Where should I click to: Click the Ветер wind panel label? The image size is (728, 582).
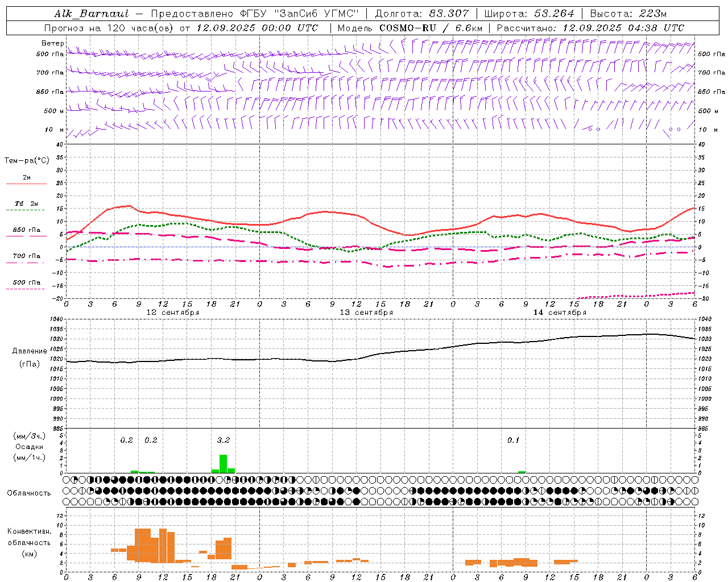(x=53, y=43)
